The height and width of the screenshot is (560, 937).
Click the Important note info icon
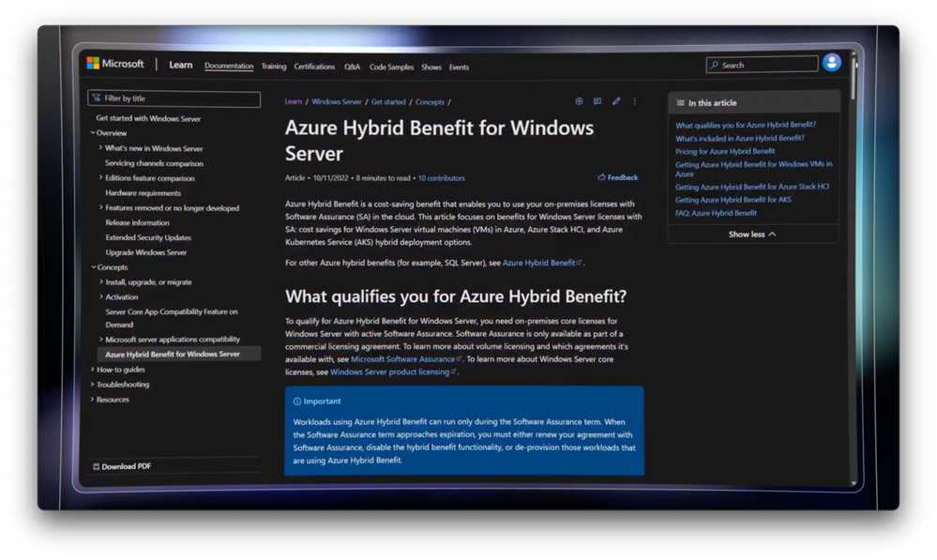coord(297,401)
